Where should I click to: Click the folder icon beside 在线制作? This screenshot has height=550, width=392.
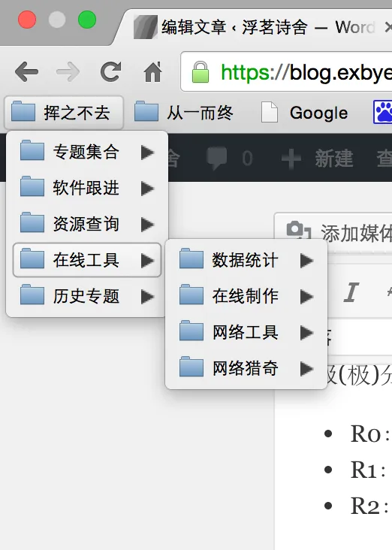coord(191,295)
